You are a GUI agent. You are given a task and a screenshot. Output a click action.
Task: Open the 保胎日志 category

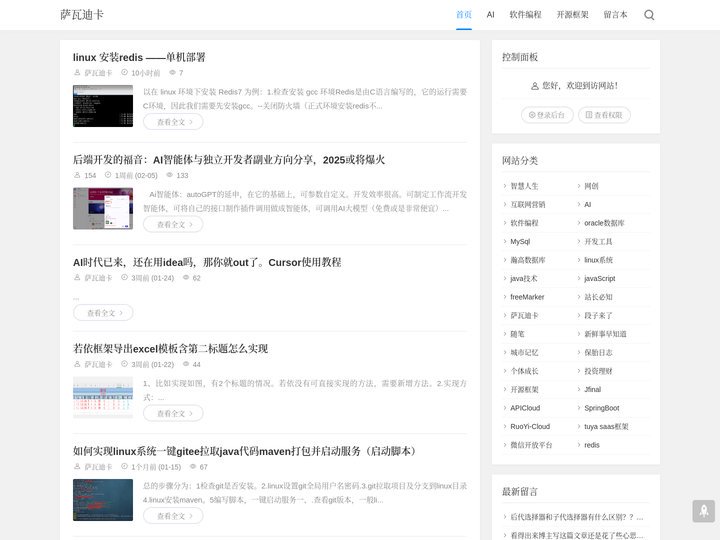click(598, 353)
